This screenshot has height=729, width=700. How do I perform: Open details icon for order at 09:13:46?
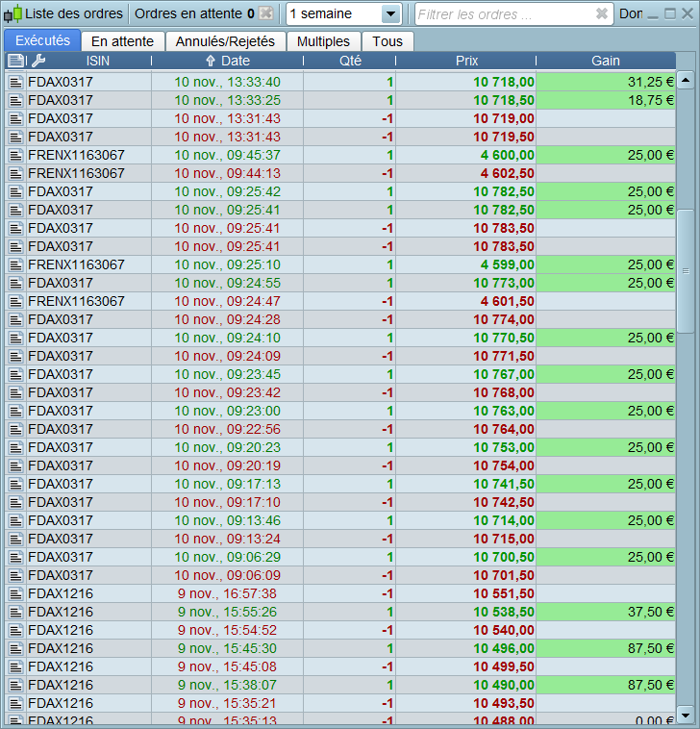15,520
